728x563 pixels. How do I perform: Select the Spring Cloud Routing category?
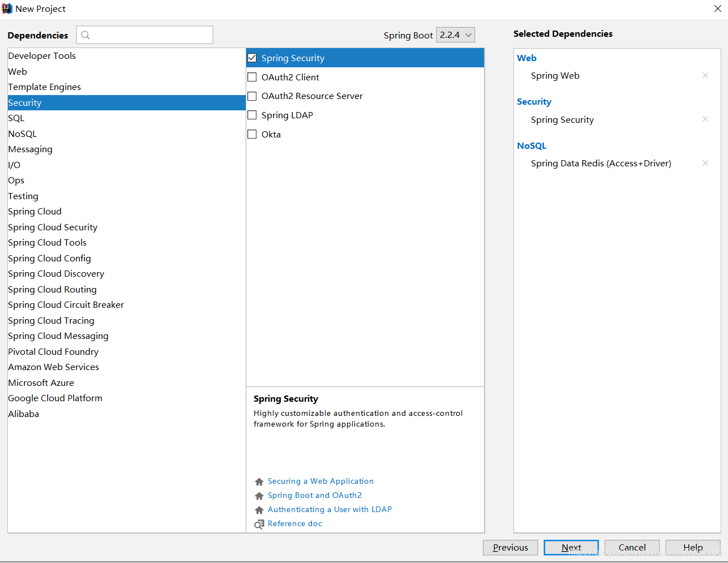[126, 289]
